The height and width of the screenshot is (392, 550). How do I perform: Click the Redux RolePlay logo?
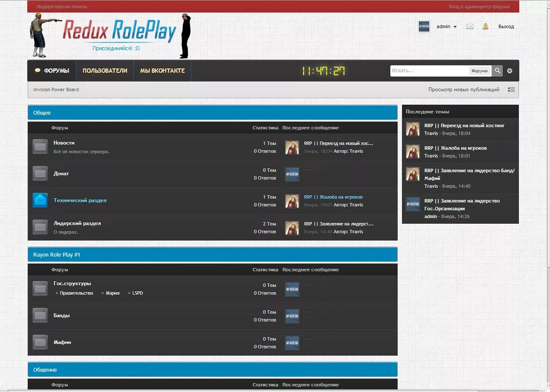coord(119,32)
